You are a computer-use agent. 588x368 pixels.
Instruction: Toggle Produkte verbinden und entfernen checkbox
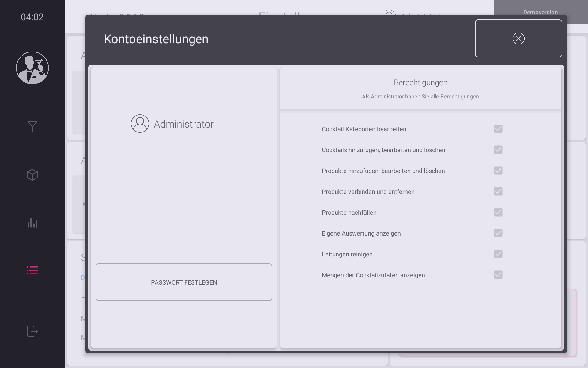pos(498,191)
